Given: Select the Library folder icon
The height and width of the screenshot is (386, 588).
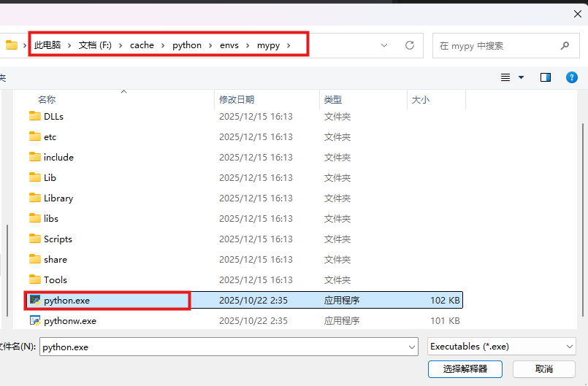Looking at the screenshot, I should 34,198.
